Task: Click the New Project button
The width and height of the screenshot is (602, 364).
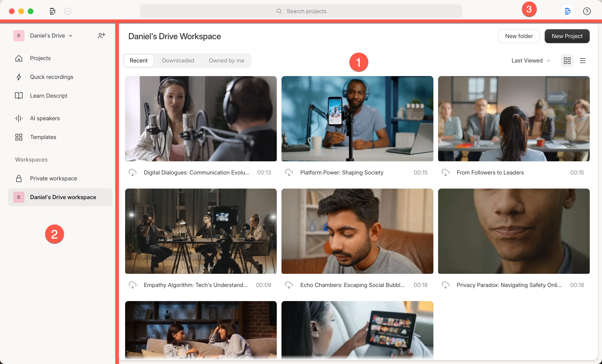Action: tap(567, 36)
